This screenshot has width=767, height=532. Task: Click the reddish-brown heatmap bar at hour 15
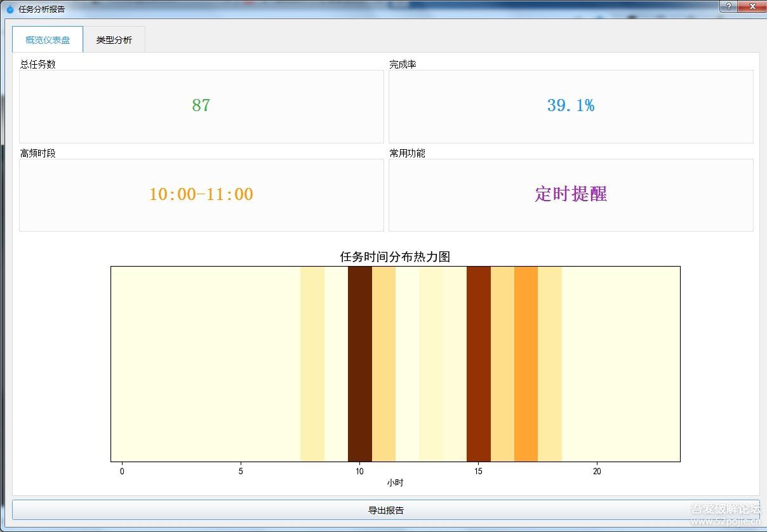point(478,364)
